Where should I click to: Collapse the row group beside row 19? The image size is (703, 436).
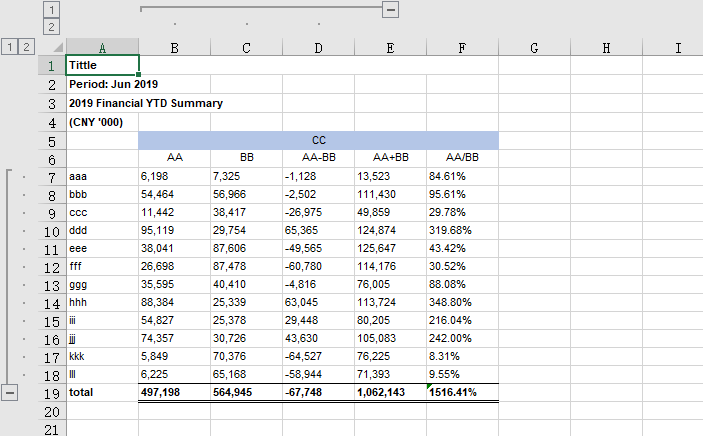9,392
